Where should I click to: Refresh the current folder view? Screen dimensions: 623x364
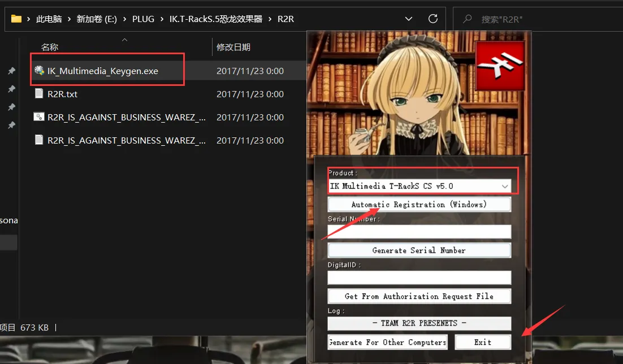coord(432,19)
